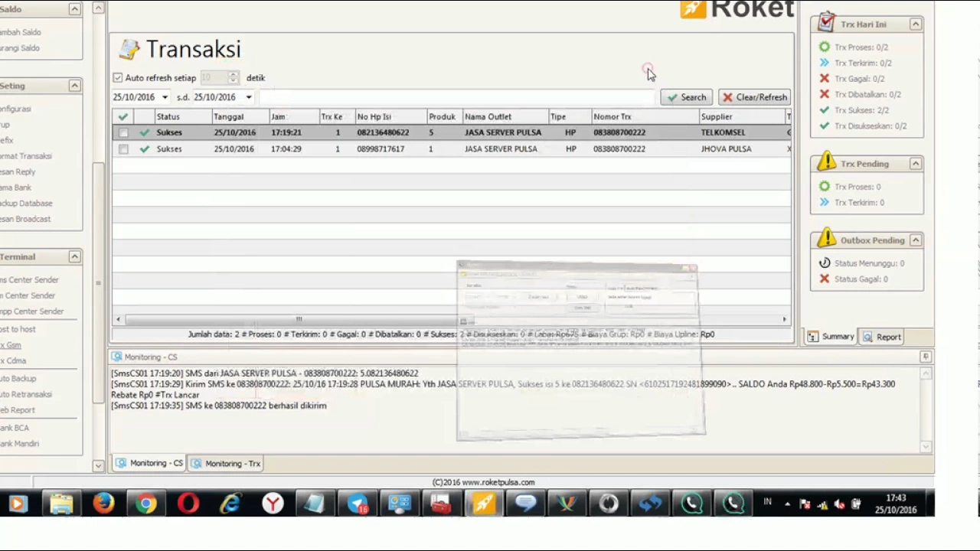Sort by the Nama Outlet column header

click(505, 116)
